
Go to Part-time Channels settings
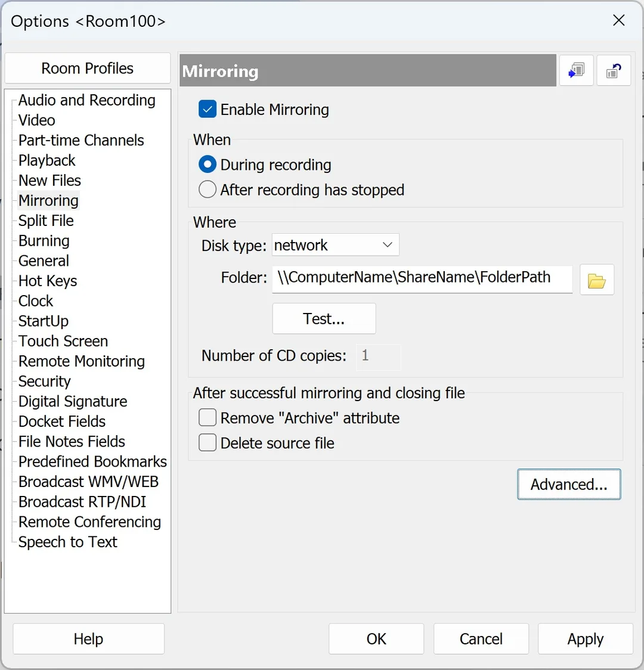click(81, 141)
